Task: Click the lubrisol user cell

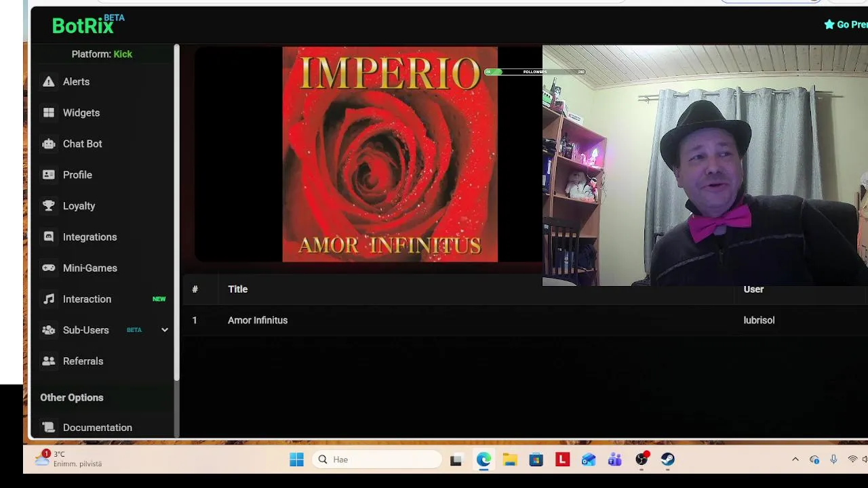Action: (x=759, y=321)
